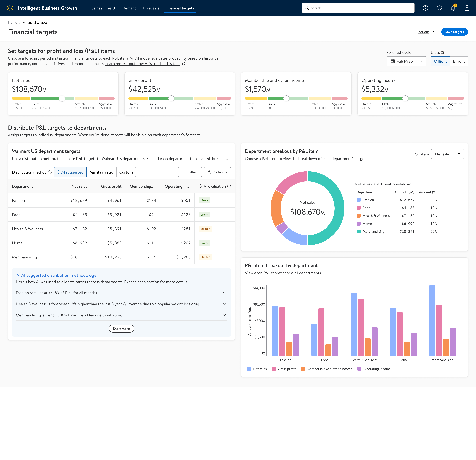Open Learn more about AI link

tap(143, 64)
